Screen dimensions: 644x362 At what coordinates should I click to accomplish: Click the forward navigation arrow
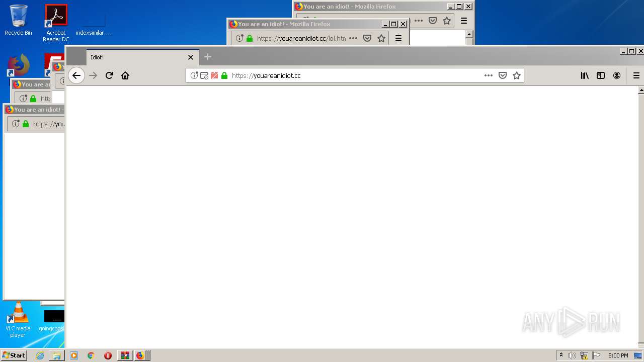click(x=93, y=75)
